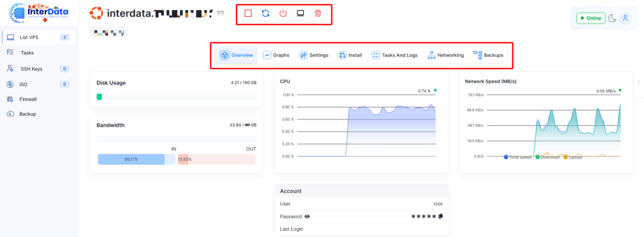Click the ISO count badge 0
The image size is (644, 237).
pos(65,84)
